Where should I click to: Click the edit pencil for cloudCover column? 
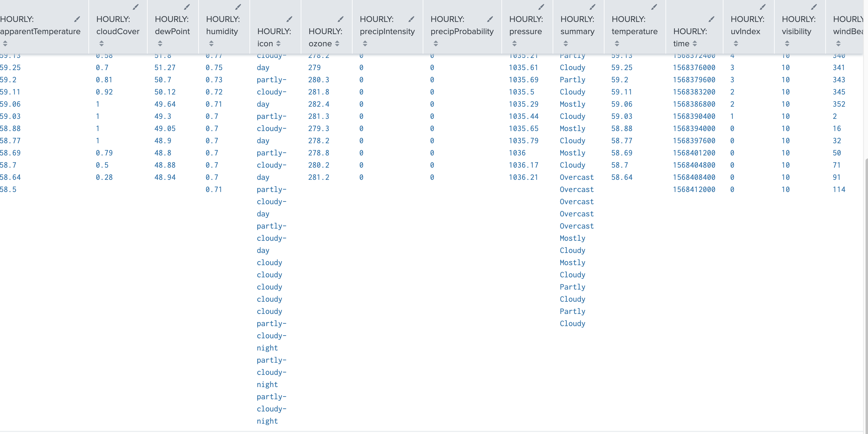(x=136, y=6)
